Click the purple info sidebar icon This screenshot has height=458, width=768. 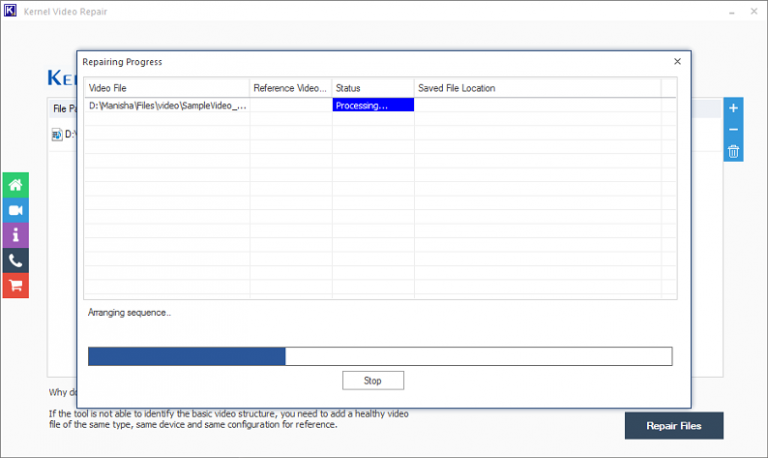pyautogui.click(x=15, y=235)
